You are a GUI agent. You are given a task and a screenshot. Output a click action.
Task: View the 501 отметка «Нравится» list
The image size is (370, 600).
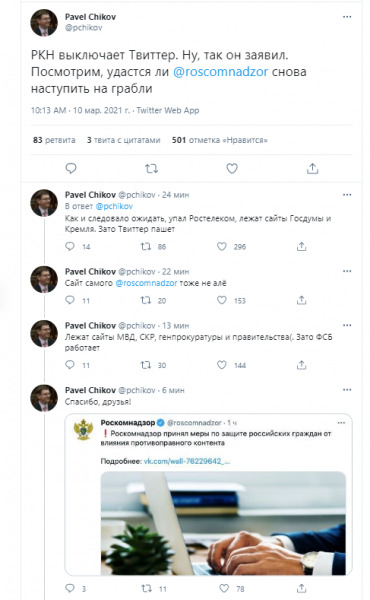[x=220, y=140]
